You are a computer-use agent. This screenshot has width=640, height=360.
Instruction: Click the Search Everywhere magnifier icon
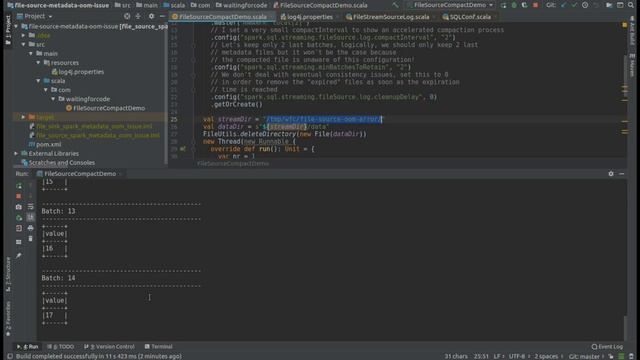(631, 5)
